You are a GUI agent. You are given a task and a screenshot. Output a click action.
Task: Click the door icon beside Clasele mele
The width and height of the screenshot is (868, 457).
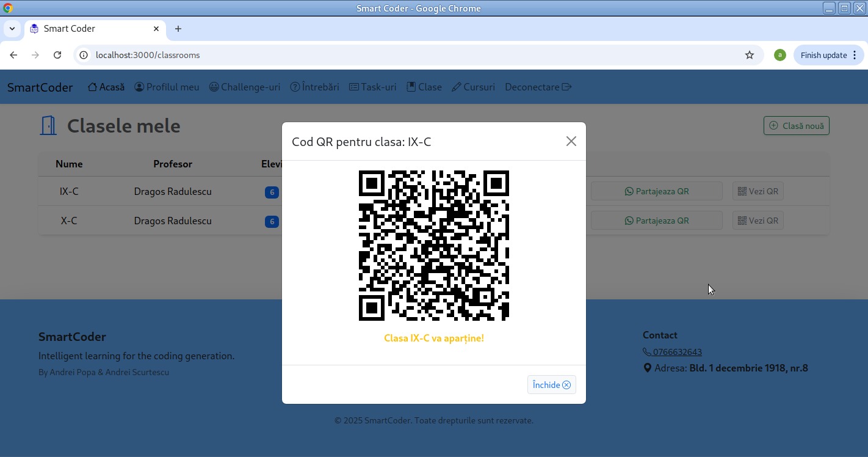(48, 125)
